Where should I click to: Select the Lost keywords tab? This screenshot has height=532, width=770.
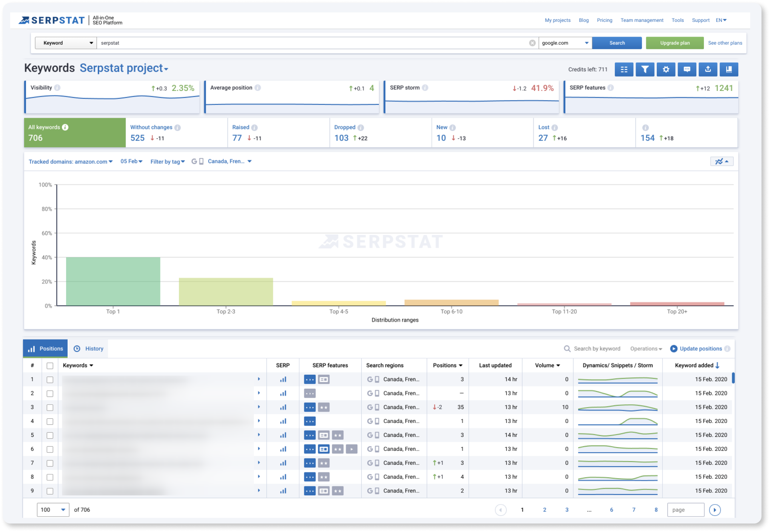pyautogui.click(x=584, y=132)
